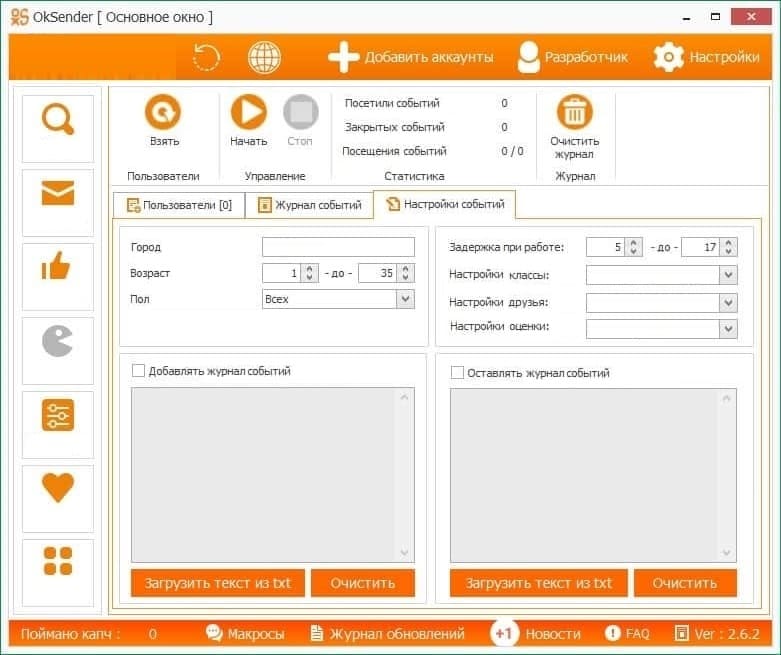Click left Загрузить текст из txt button
Image resolution: width=781 pixels, height=655 pixels.
click(218, 583)
